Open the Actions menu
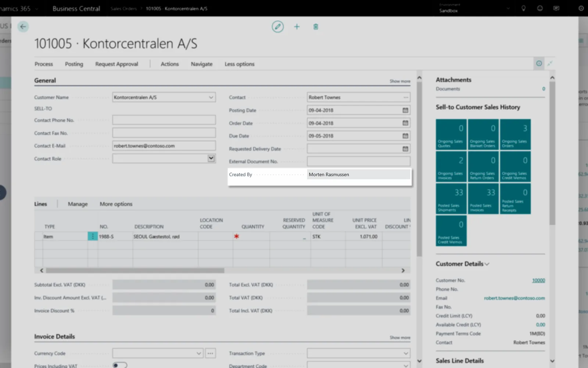 [x=169, y=64]
